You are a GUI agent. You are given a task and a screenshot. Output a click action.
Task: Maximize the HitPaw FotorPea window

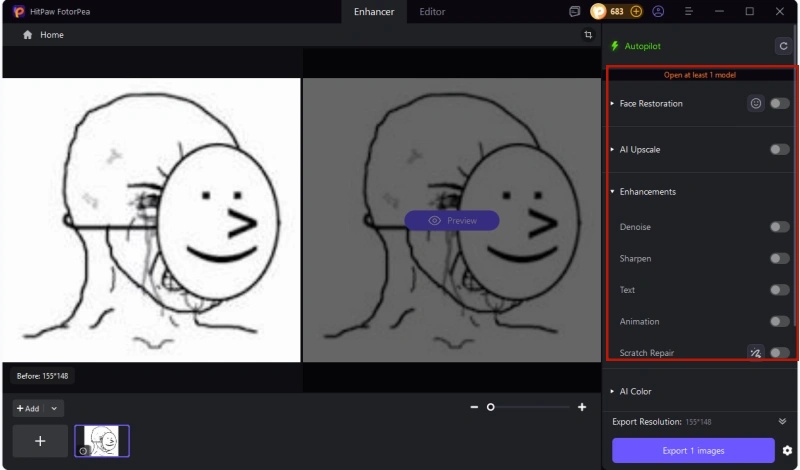click(x=749, y=11)
